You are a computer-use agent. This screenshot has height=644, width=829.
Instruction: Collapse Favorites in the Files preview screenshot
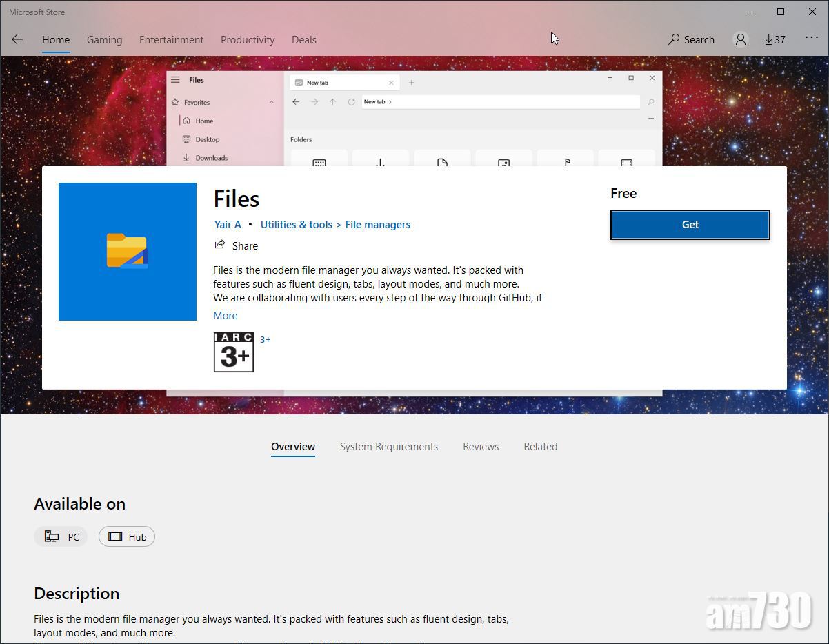pos(272,102)
